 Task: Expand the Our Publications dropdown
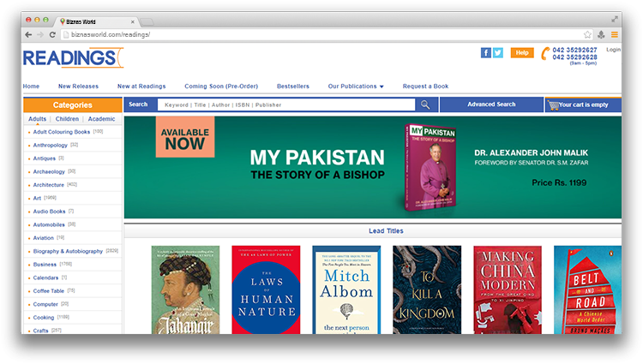coord(356,87)
